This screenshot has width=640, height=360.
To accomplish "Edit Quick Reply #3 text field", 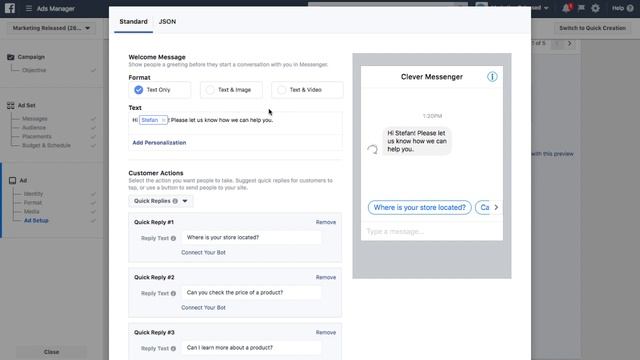I will (x=251, y=348).
